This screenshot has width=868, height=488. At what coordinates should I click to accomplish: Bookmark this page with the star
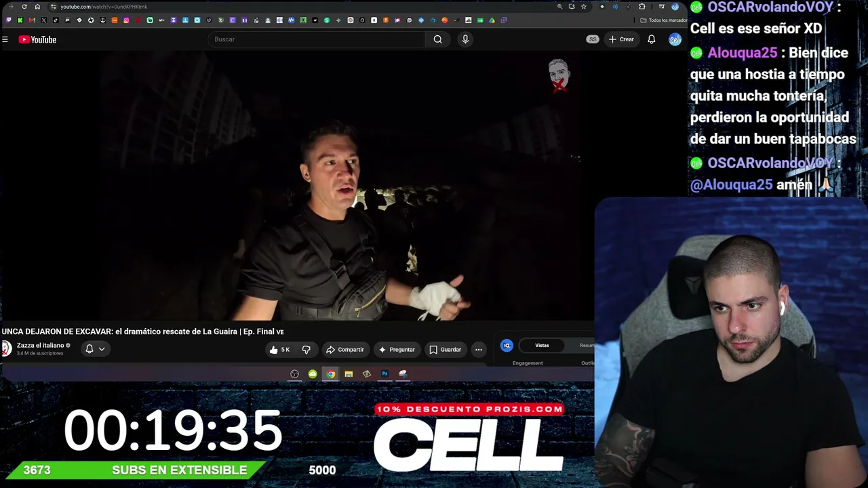(x=584, y=7)
